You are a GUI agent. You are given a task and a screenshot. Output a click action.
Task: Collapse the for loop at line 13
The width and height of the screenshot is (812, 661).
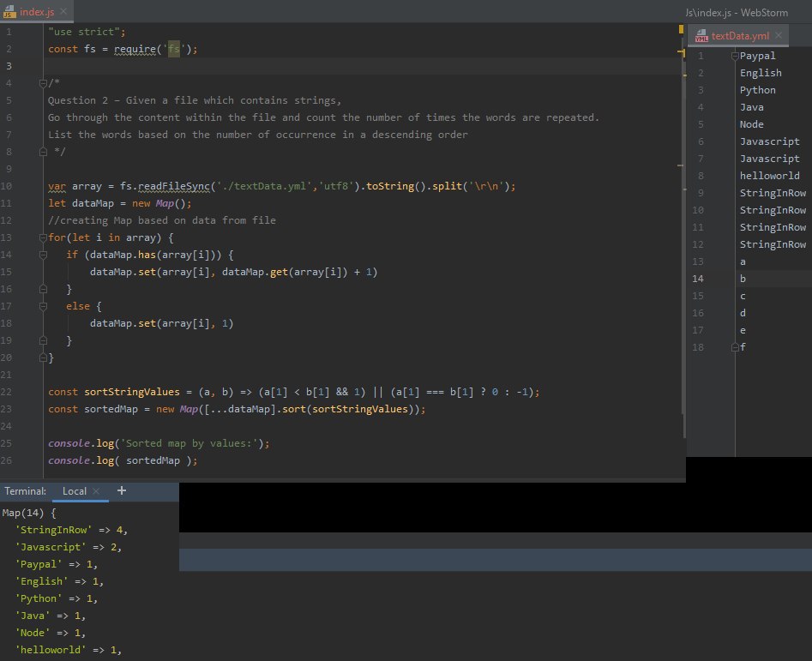(43, 237)
